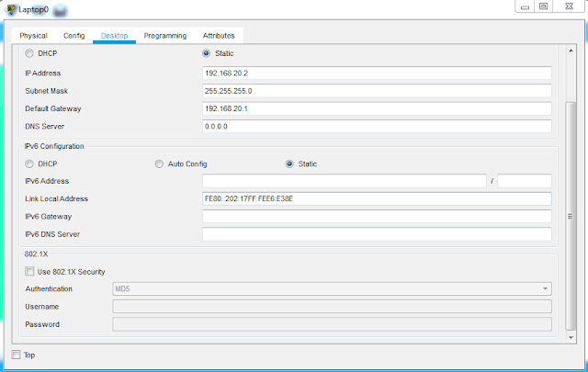Click the Laptop0 window icon

pos(11,9)
